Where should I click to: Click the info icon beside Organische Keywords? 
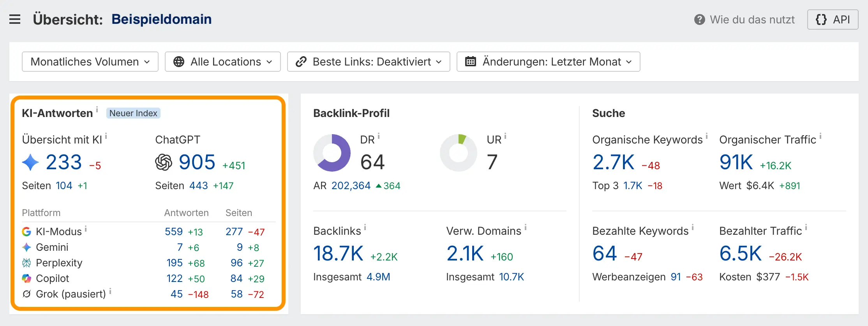tap(707, 136)
